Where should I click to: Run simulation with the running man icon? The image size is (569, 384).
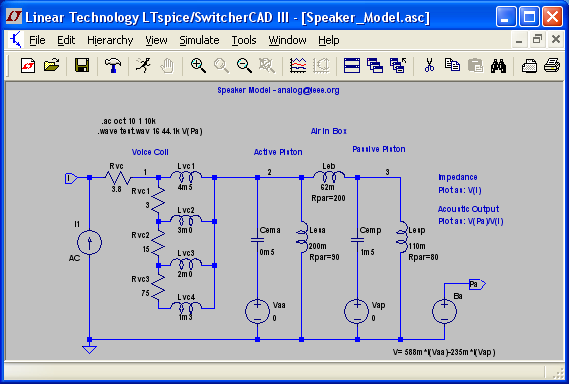[x=144, y=66]
